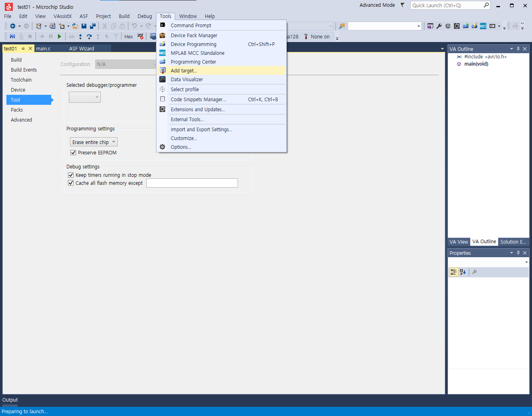
Task: Select Import and Export Settings...
Action: pos(222,129)
